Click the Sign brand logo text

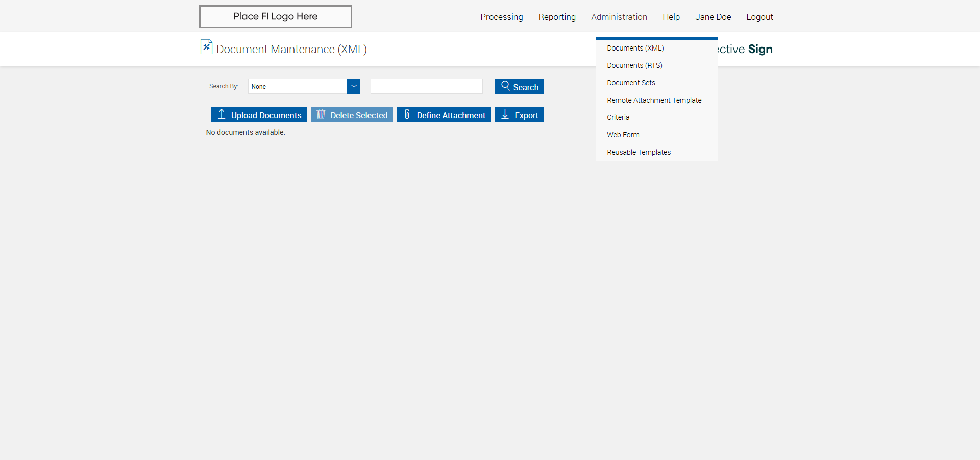[760, 49]
